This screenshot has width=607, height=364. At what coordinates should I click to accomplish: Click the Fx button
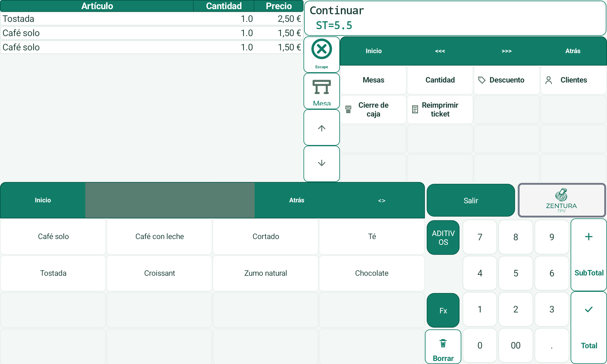coord(443,310)
